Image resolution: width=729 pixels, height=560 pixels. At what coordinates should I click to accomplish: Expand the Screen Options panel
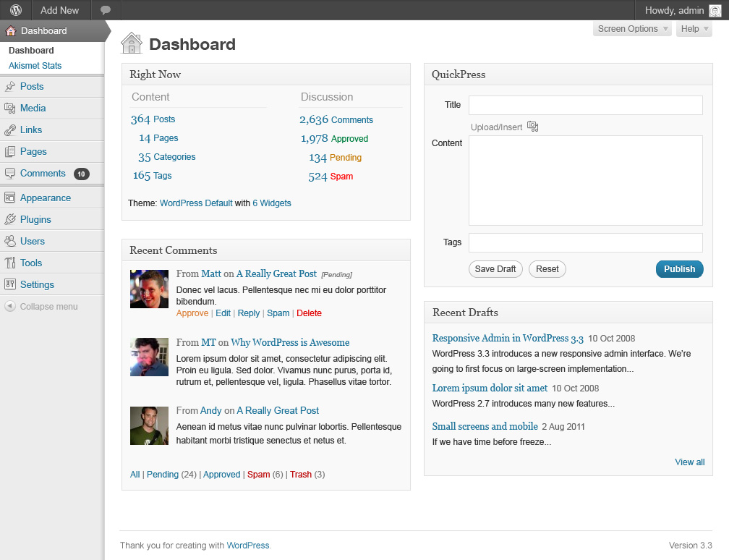click(x=632, y=29)
